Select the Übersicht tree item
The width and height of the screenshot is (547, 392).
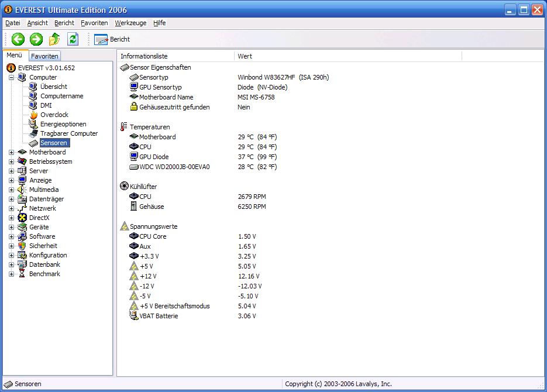click(54, 87)
